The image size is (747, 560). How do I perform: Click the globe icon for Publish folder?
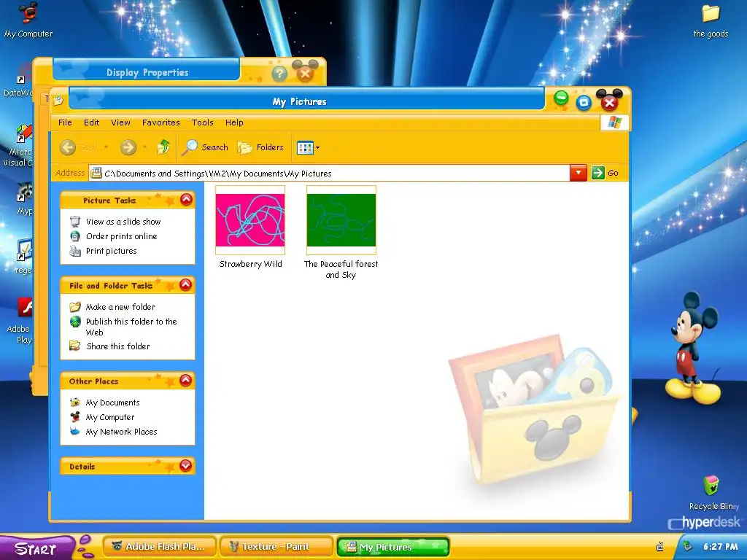[x=75, y=322]
